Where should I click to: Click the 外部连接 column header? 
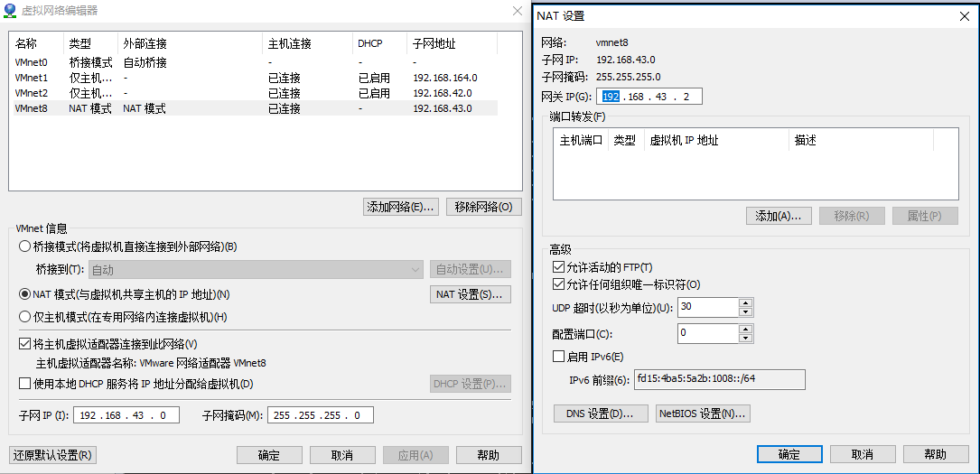click(190, 43)
